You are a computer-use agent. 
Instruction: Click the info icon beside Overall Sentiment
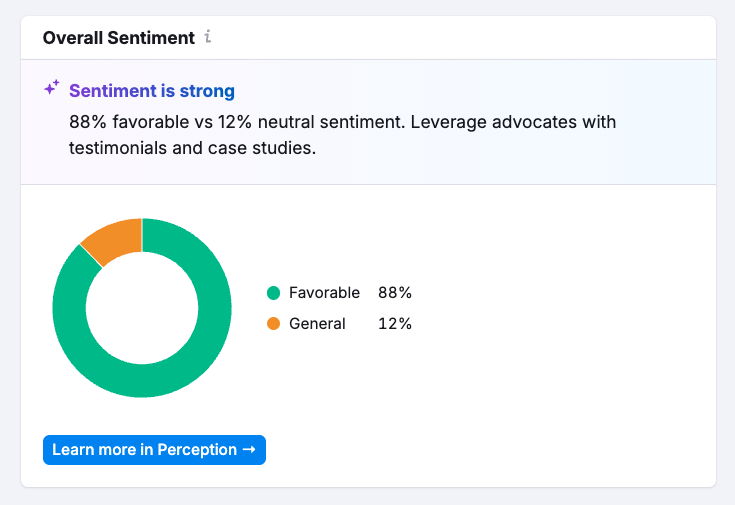coord(208,38)
